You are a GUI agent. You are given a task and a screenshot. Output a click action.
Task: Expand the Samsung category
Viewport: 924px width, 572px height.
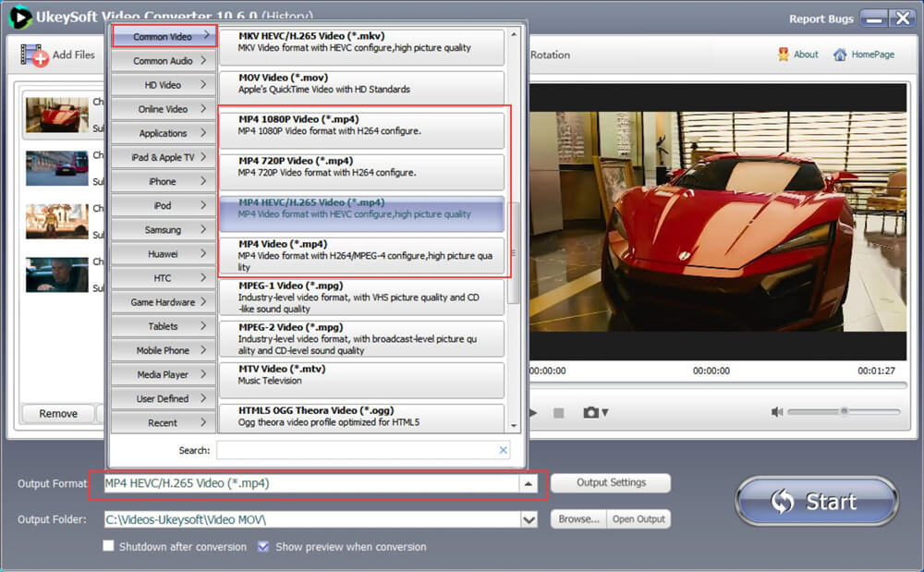click(x=164, y=230)
